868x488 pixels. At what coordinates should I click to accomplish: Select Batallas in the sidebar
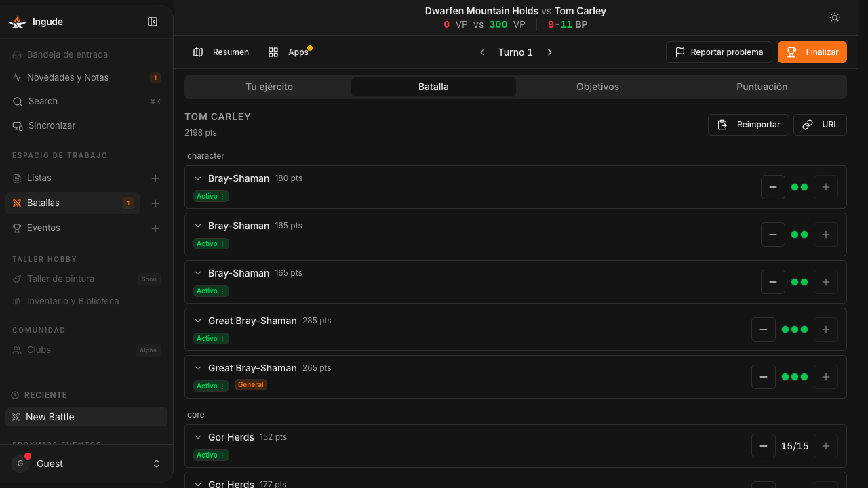click(x=73, y=203)
